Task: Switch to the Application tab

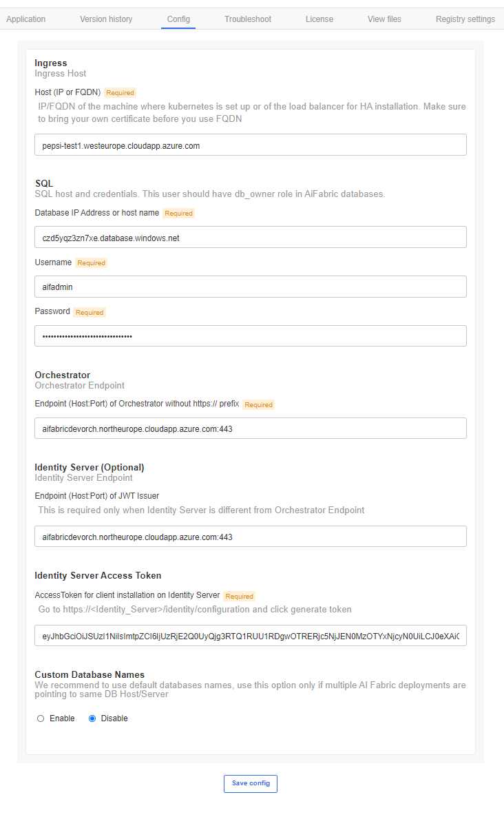Action: 25,19
